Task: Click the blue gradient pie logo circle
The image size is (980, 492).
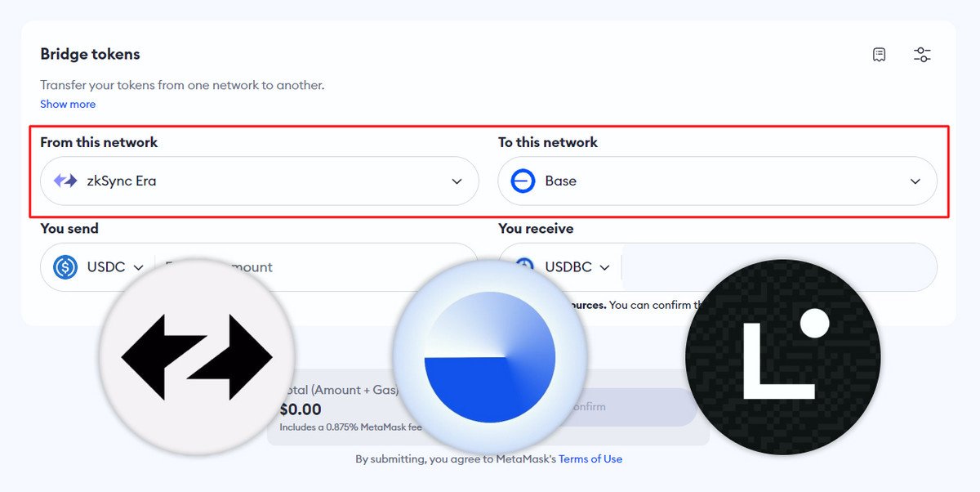Action: [x=490, y=357]
